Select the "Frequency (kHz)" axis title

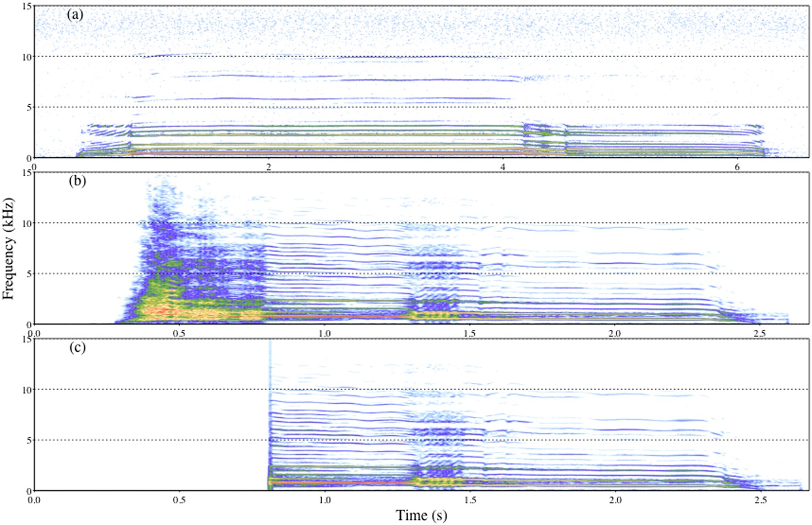point(8,248)
